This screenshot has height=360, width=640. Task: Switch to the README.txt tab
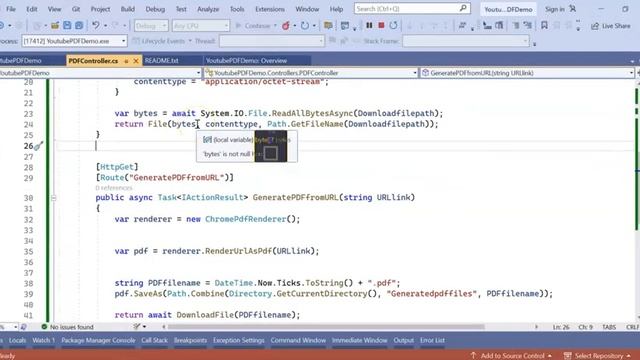pyautogui.click(x=162, y=61)
